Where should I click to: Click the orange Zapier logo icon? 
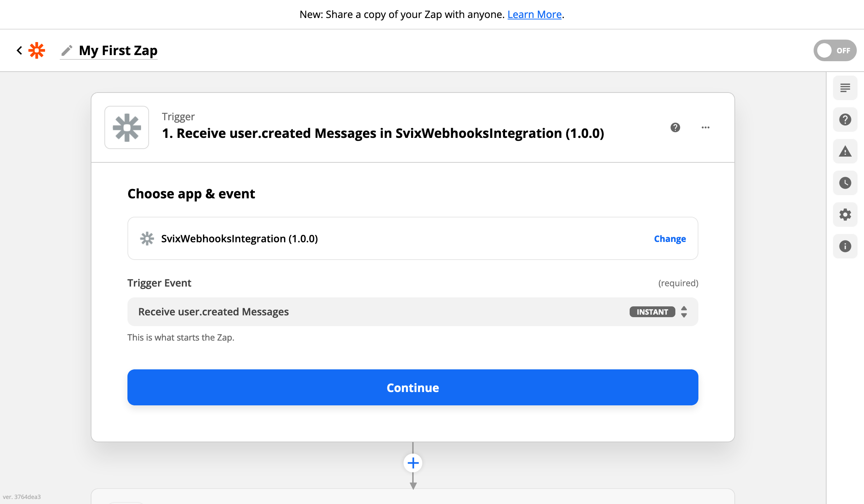37,50
